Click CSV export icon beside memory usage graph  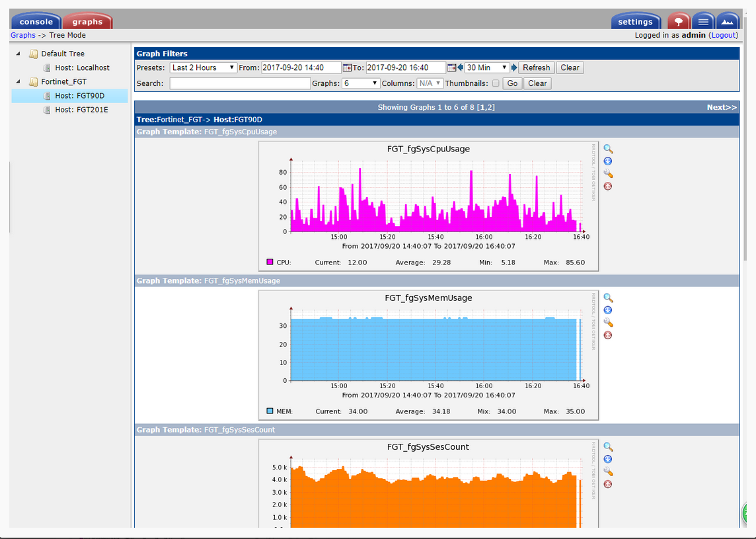tap(608, 310)
